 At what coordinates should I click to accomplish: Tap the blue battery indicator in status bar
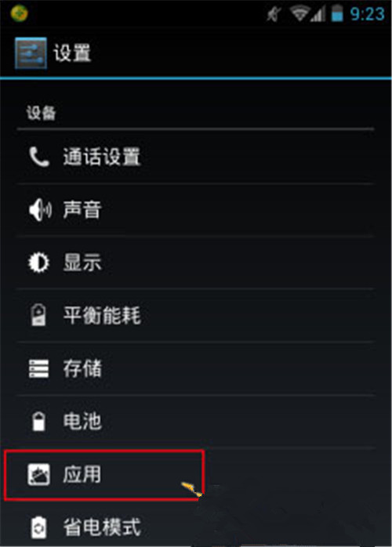click(337, 13)
